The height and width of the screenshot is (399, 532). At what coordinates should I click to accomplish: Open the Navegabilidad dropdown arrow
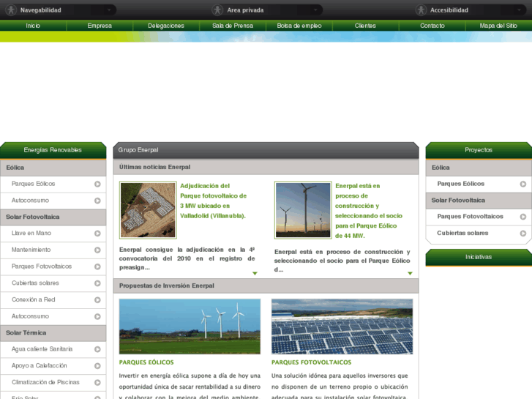click(x=109, y=10)
